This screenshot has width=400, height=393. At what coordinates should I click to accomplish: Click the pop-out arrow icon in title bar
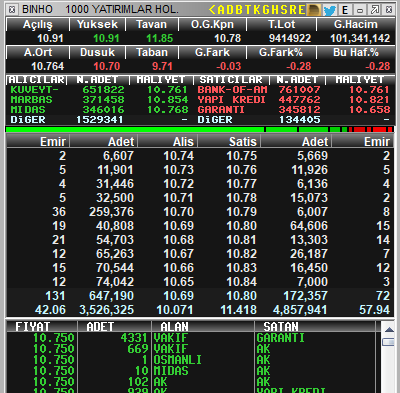(375, 10)
